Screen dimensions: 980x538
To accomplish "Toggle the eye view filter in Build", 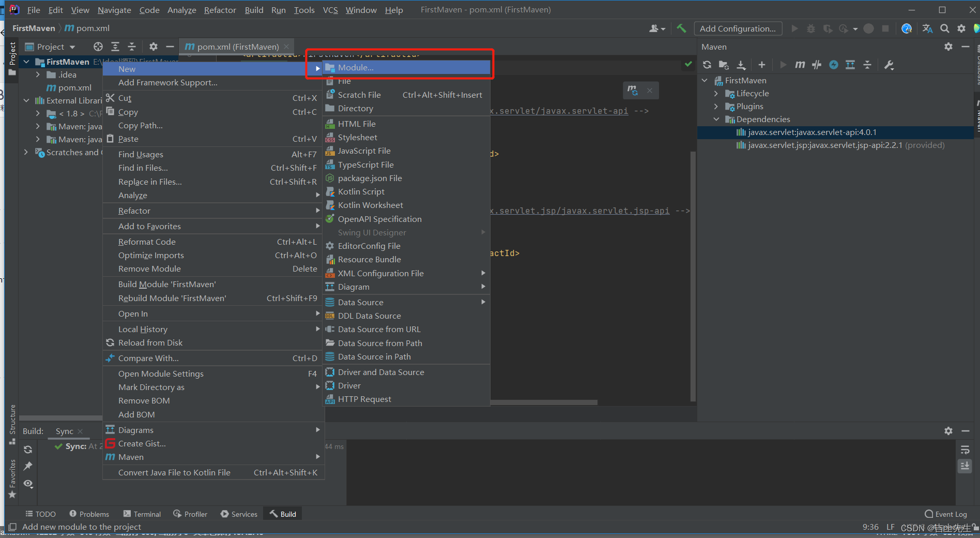I will tap(28, 484).
